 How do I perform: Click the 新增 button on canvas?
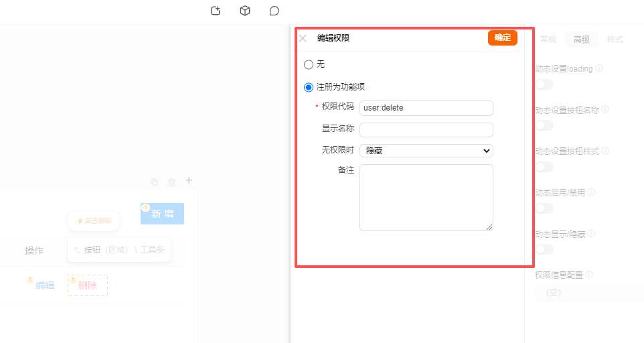click(x=162, y=214)
